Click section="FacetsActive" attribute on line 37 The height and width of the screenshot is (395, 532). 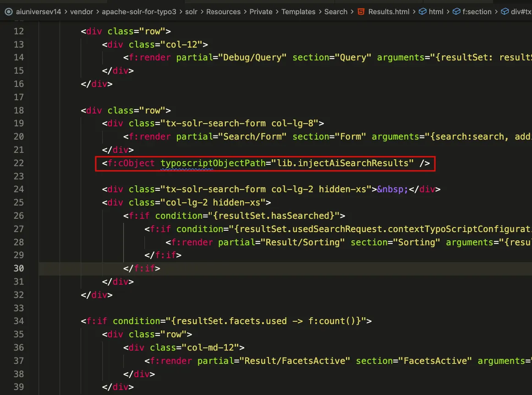[414, 361]
